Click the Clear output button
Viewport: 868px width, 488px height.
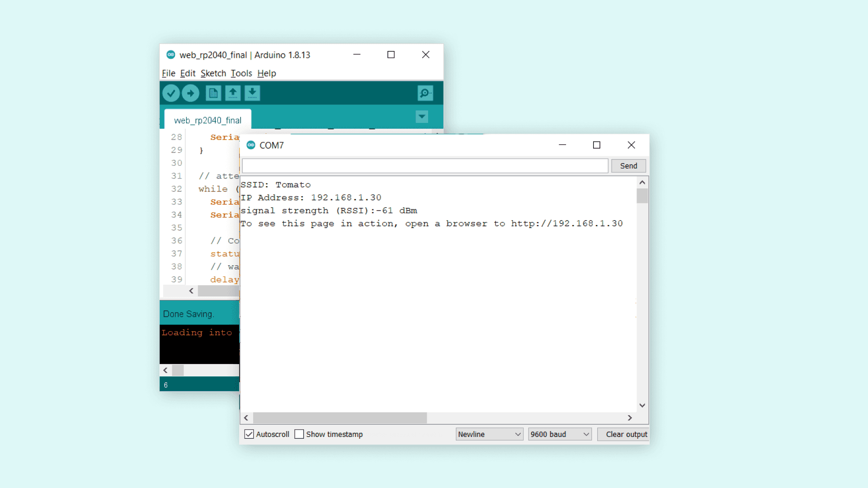click(x=626, y=434)
